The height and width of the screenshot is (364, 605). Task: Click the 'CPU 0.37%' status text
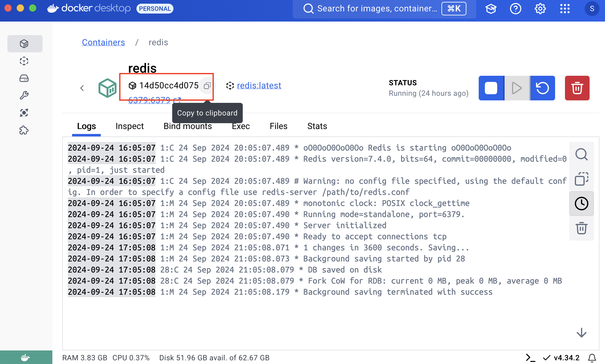pos(131,358)
